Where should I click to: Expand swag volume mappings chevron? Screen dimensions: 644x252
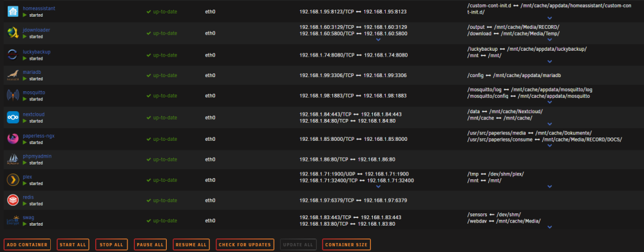tap(549, 227)
